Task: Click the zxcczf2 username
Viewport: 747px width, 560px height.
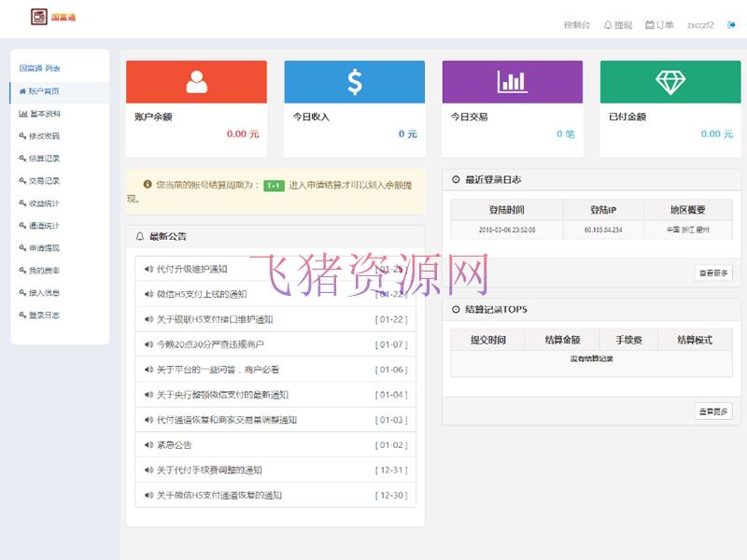Action: [x=700, y=25]
